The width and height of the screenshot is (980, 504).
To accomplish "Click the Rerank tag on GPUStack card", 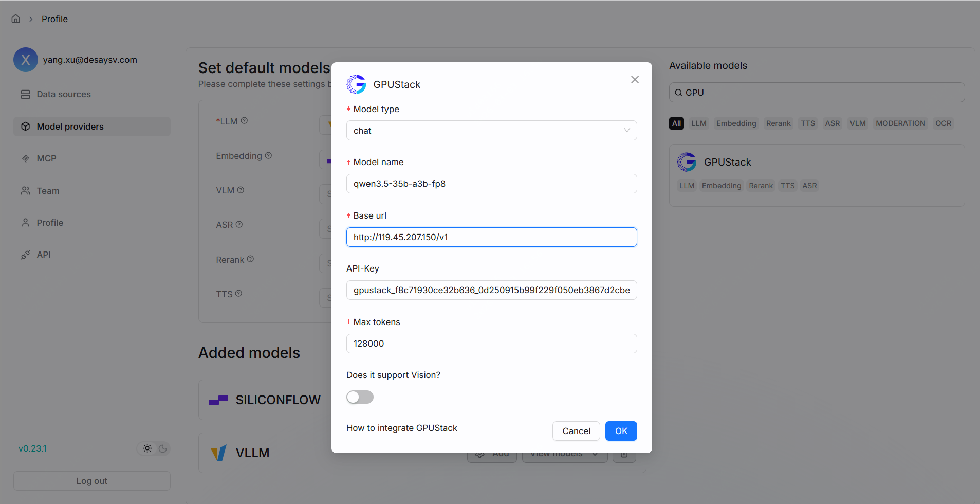I will click(761, 186).
